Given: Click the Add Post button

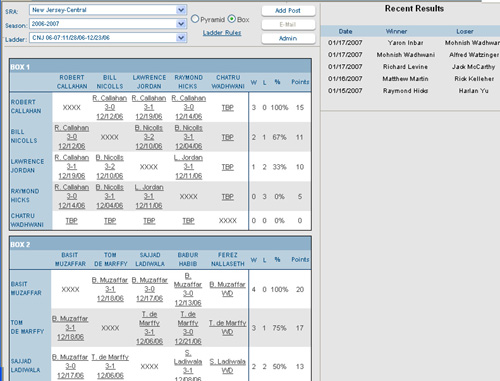Looking at the screenshot, I should pos(288,11).
